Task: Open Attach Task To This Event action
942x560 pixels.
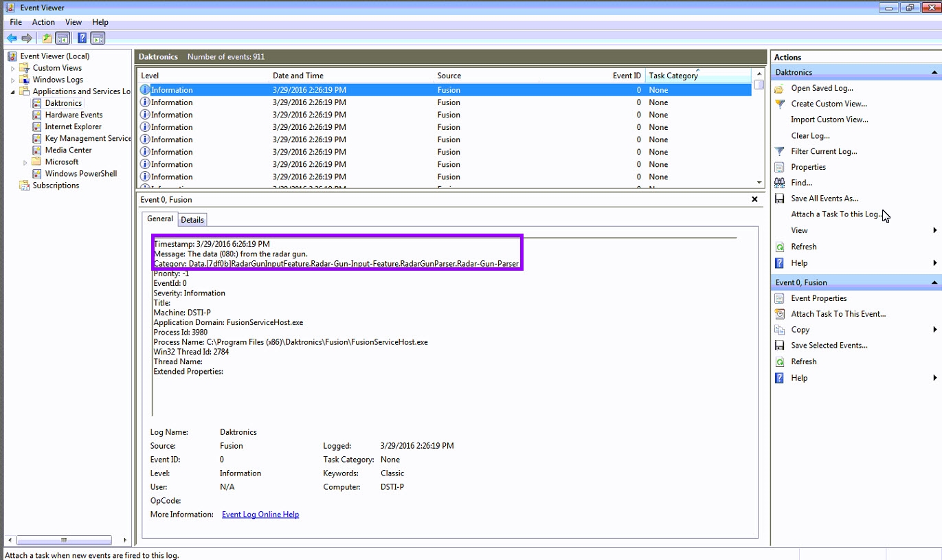Action: pyautogui.click(x=838, y=314)
